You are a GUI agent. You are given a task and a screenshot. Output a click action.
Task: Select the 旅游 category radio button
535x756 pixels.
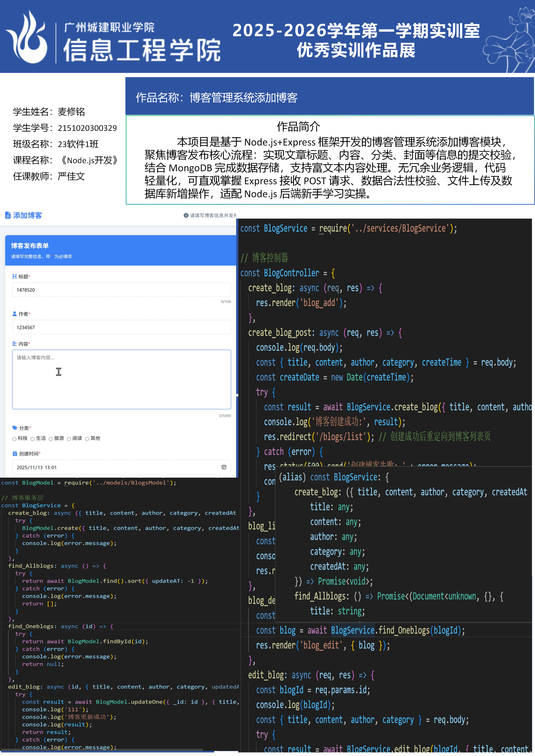[x=51, y=439]
